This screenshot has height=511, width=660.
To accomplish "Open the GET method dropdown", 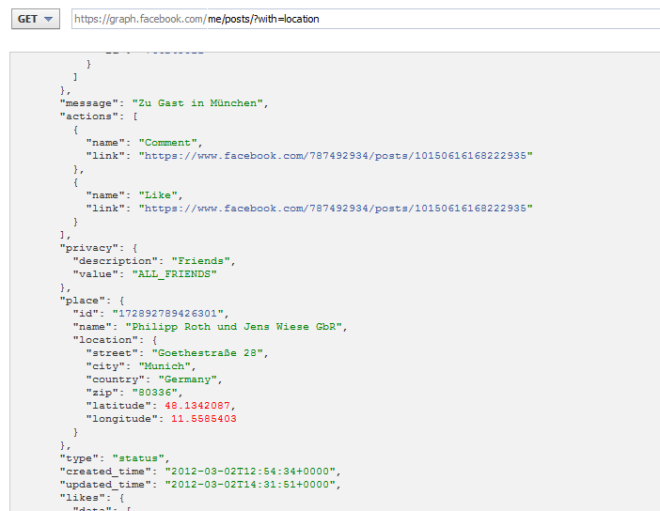I will coord(35,19).
